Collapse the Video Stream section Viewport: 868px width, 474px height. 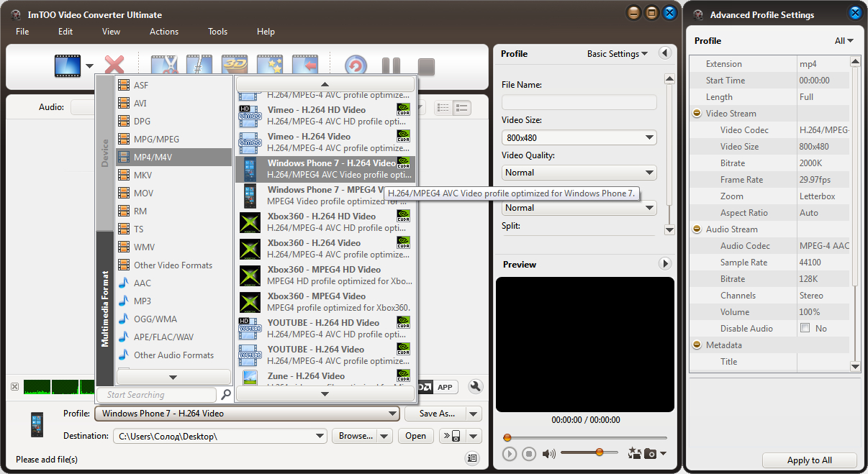pyautogui.click(x=697, y=114)
